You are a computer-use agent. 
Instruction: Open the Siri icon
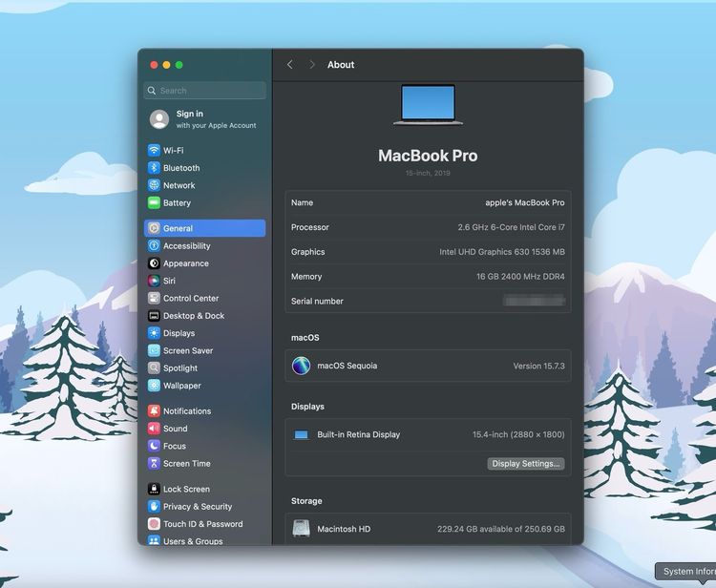[154, 281]
